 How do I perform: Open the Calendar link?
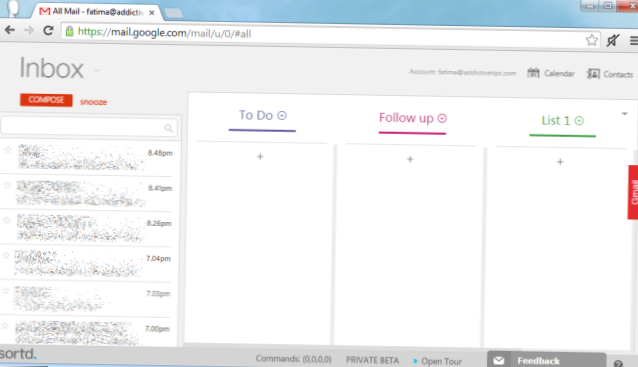tap(559, 74)
